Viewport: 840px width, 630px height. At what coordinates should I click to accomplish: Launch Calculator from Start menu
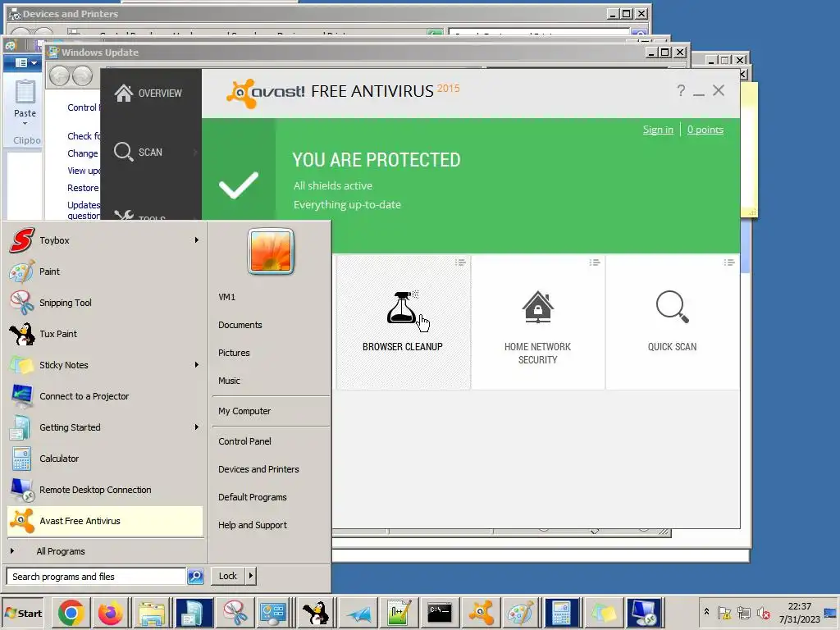106,459
